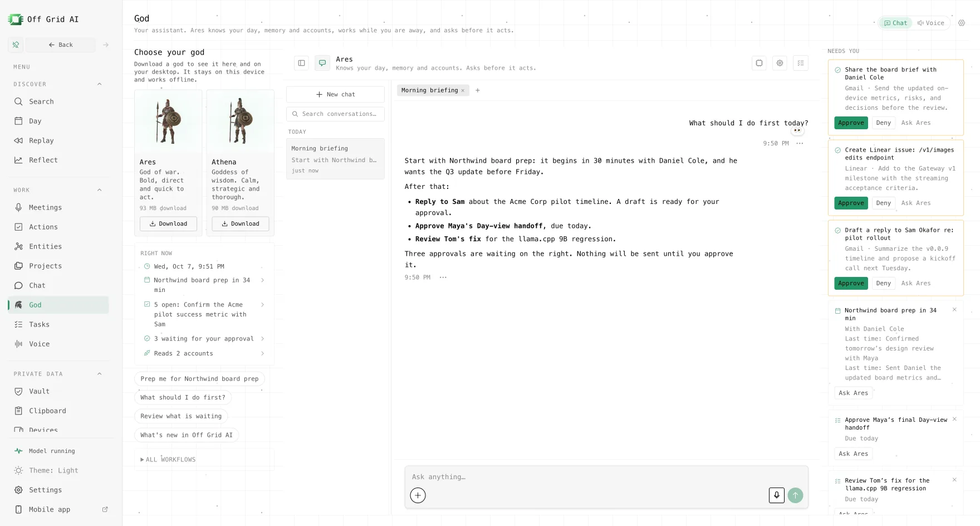Switch to Chat mode
Screen dimensions: 980x526
pos(895,23)
